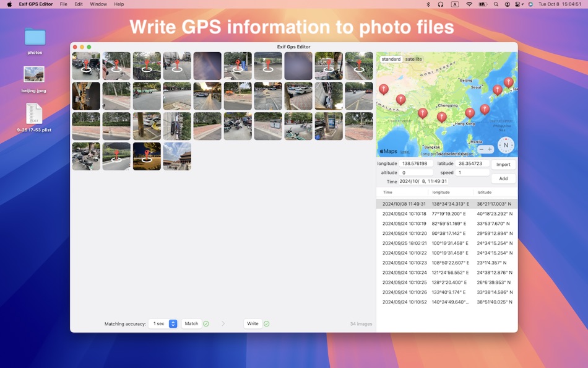This screenshot has width=588, height=368.
Task: Switch map to standard view tab
Action: [391, 59]
